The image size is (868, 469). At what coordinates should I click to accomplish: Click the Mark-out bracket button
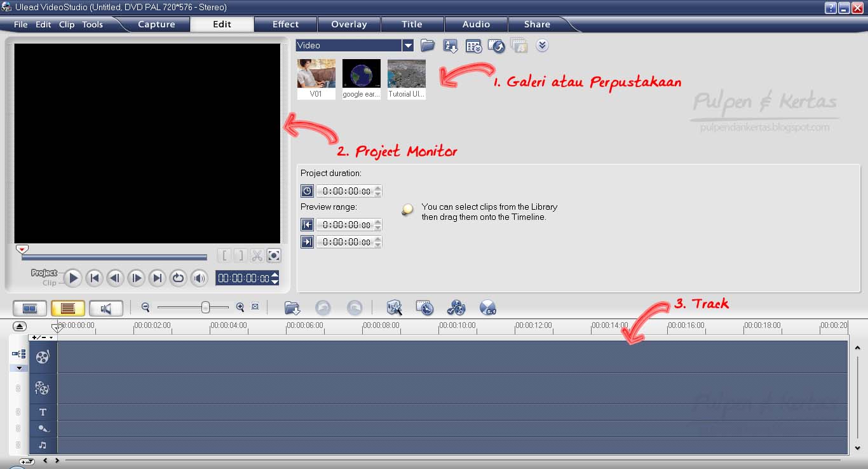[240, 255]
